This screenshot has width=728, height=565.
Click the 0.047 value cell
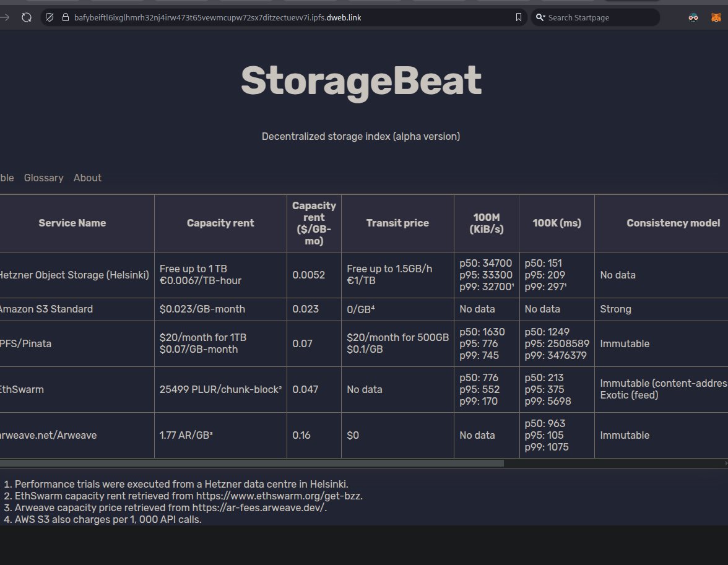tap(314, 389)
